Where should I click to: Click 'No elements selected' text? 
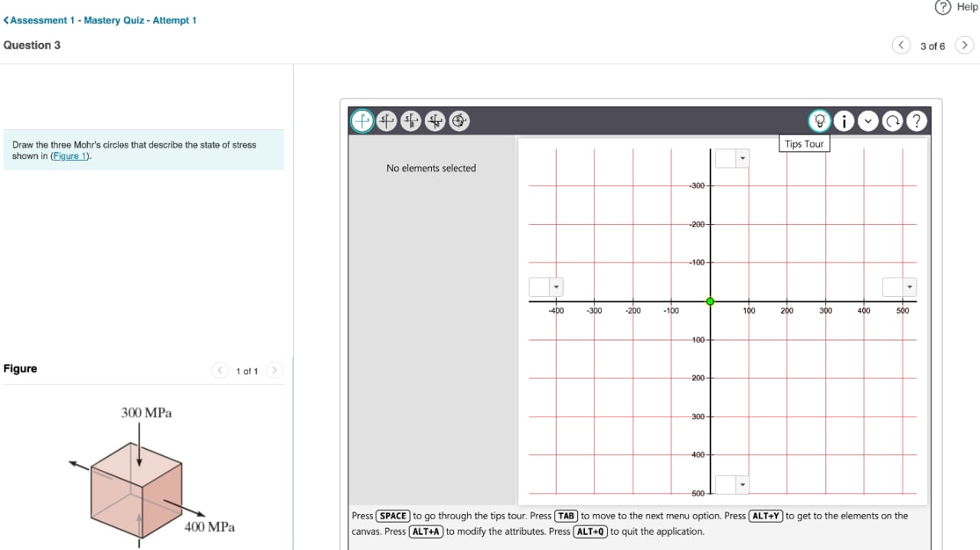[x=431, y=168]
